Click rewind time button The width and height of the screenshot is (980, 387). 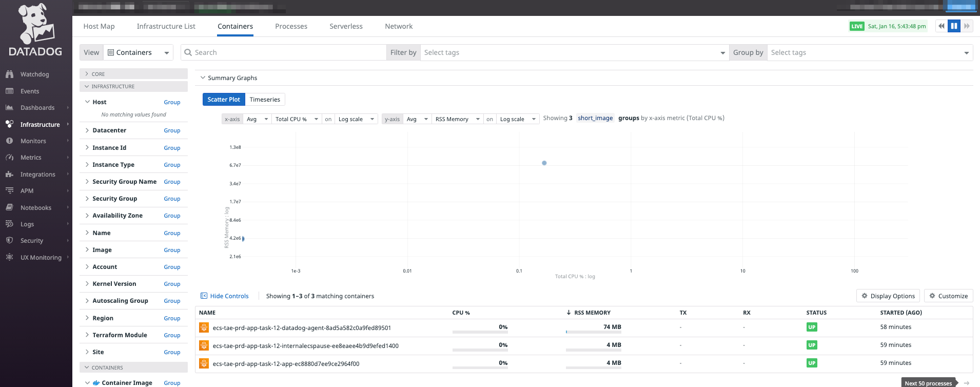tap(941, 26)
